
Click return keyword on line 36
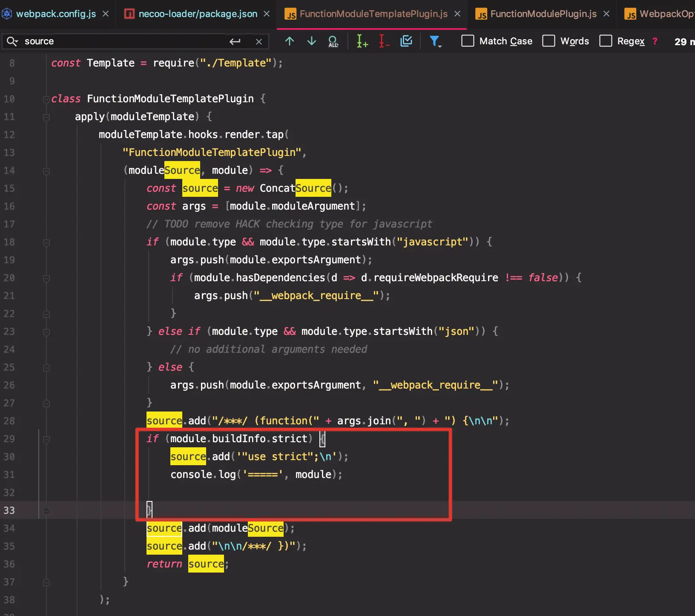164,564
